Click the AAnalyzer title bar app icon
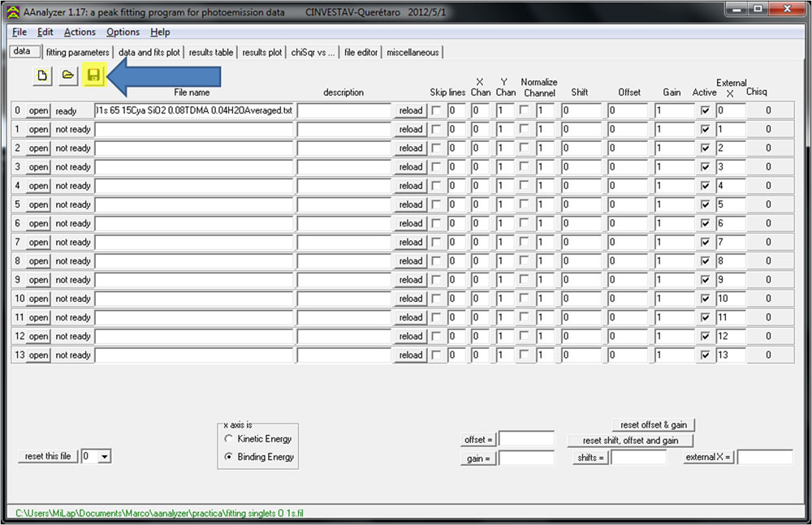The width and height of the screenshot is (812, 525). click(x=13, y=11)
